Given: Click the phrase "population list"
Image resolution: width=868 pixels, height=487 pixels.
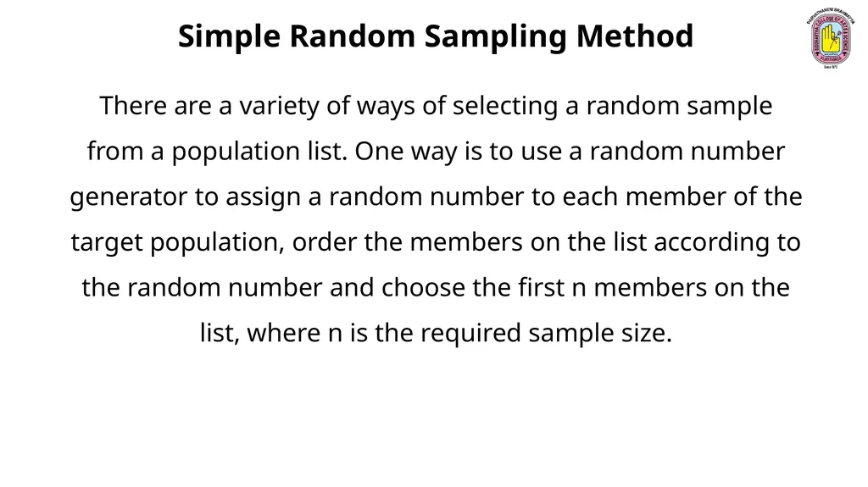Looking at the screenshot, I should click(x=258, y=152).
